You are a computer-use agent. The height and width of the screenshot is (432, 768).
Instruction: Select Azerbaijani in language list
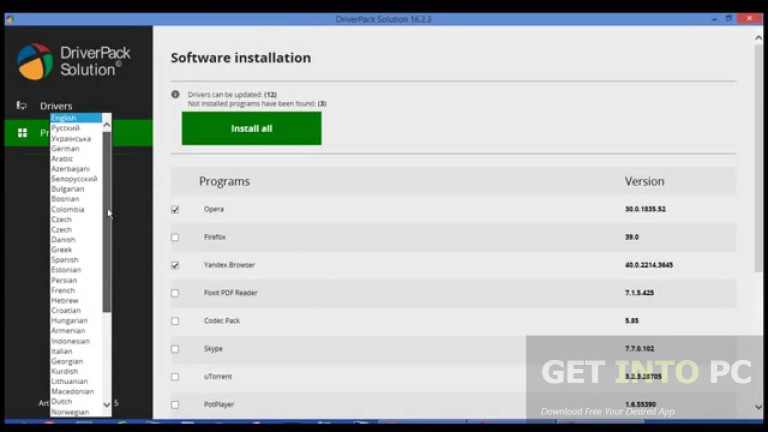pos(71,168)
